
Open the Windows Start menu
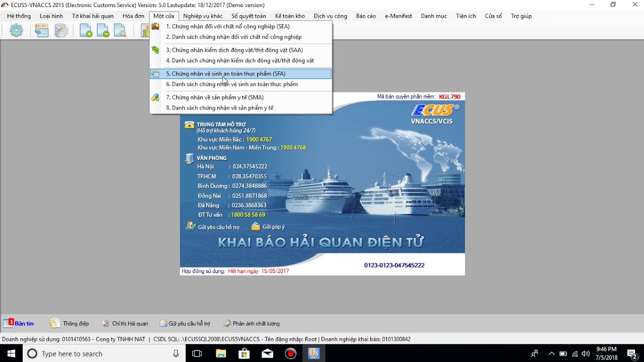[x=12, y=353]
